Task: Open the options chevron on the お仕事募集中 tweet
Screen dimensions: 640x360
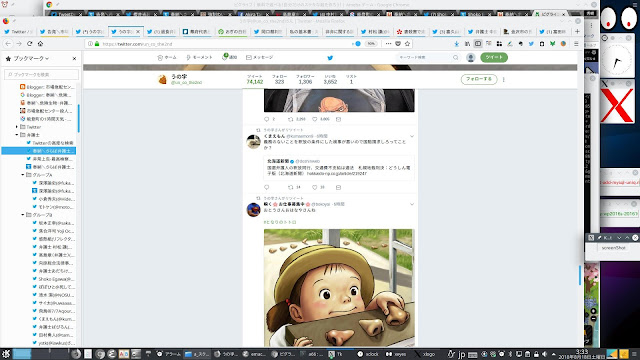Action: tap(412, 204)
